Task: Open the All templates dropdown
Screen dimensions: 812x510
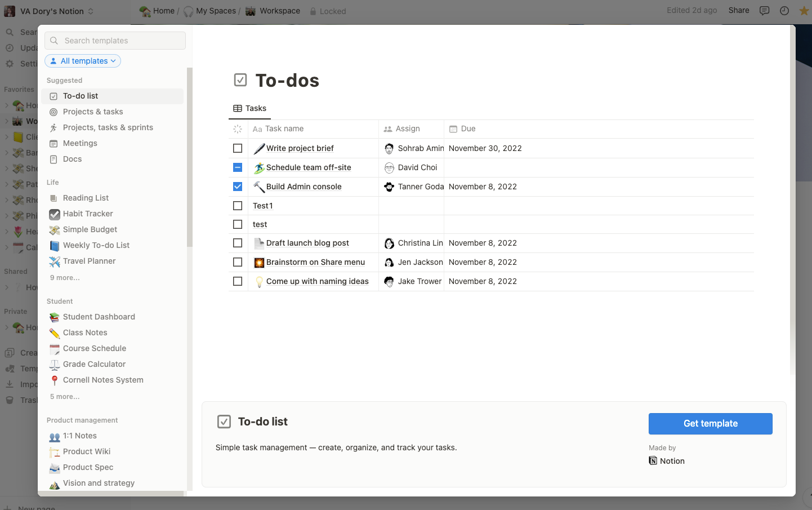Action: [83, 61]
